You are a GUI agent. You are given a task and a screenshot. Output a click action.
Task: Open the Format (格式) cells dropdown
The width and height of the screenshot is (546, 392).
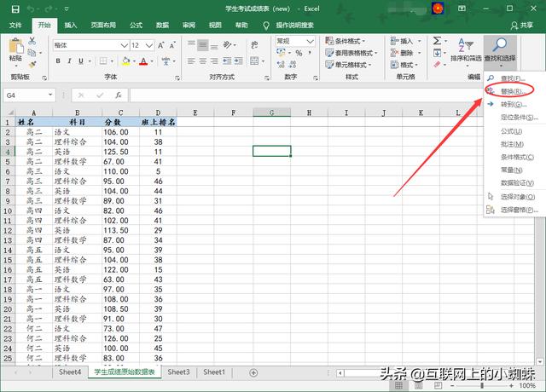pos(404,65)
